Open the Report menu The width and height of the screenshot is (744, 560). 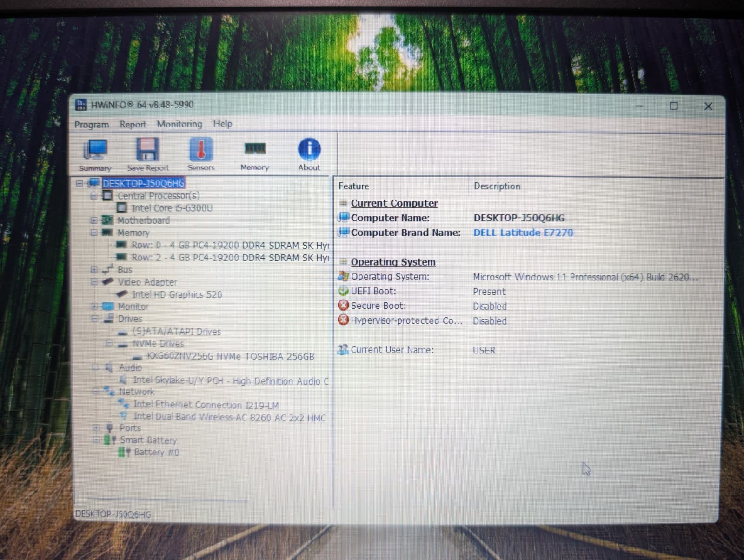click(x=133, y=124)
